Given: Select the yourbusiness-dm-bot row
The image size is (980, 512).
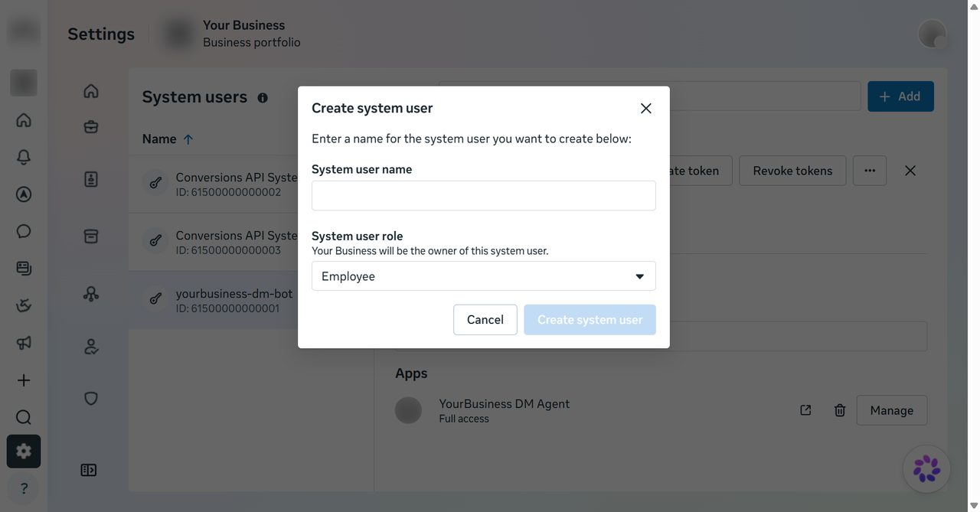Looking at the screenshot, I should (x=214, y=301).
